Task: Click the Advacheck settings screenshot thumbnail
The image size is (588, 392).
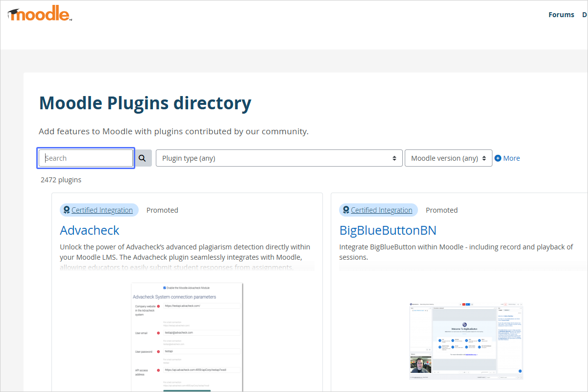Action: click(x=187, y=337)
